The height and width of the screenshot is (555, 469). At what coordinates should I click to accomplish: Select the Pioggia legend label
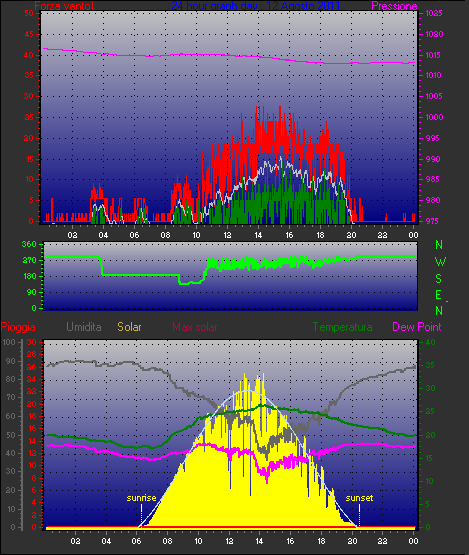point(18,327)
